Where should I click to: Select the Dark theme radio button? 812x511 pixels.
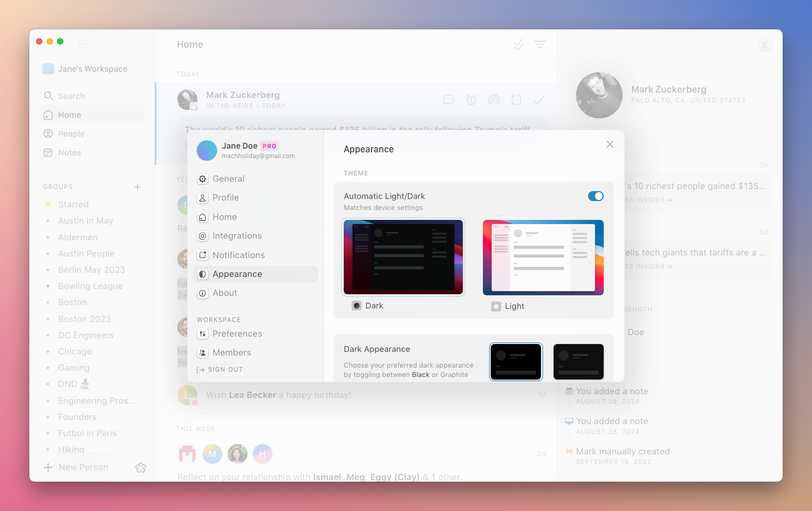pos(356,306)
